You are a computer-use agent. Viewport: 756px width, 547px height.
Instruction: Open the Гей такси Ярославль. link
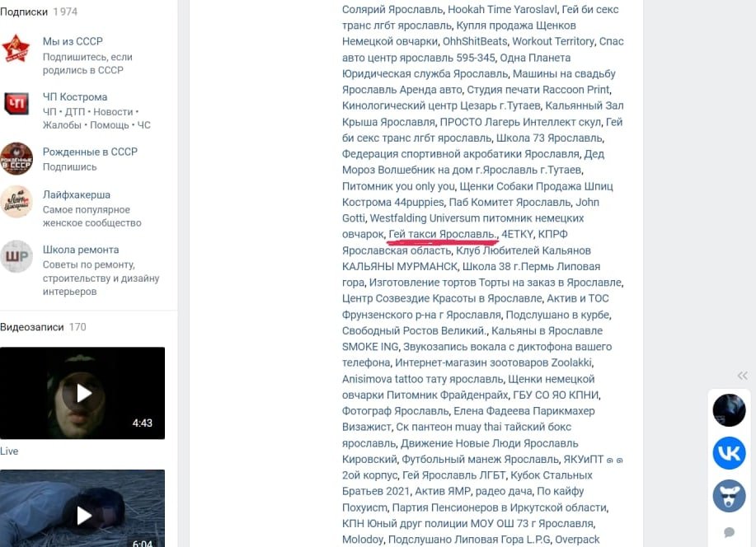click(x=443, y=234)
